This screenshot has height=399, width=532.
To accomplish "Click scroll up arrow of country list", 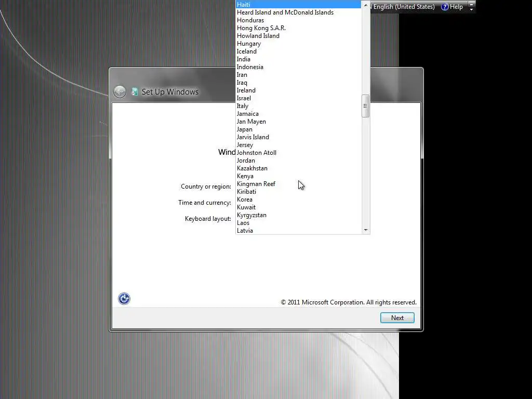I will tap(365, 5).
